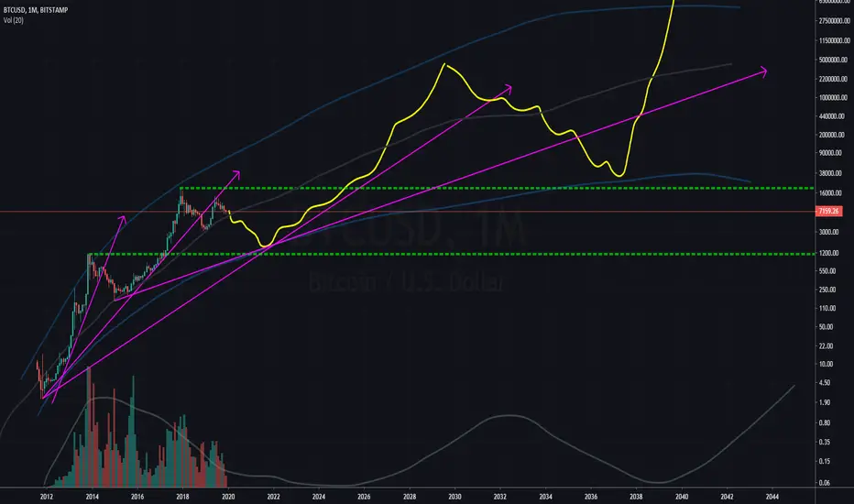This screenshot has height=504, width=854.
Task: Click the 2044 time axis label
Action: click(x=772, y=497)
